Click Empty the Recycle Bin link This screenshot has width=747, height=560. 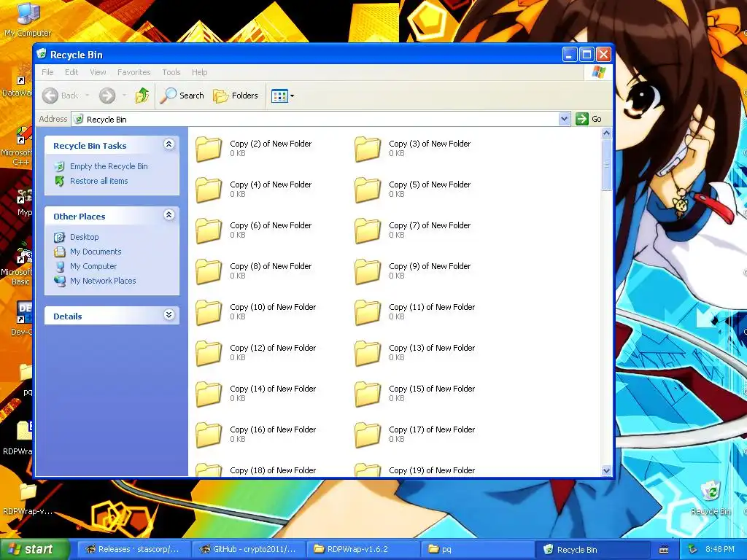[x=109, y=166]
